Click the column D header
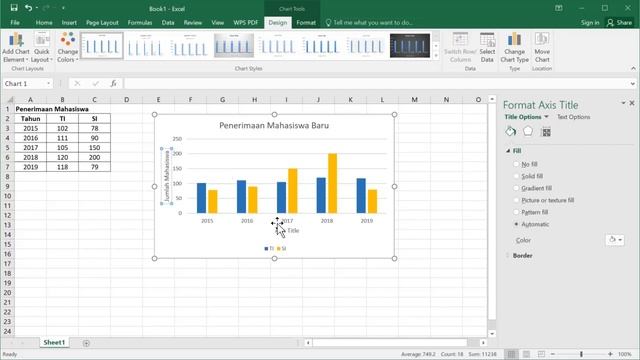 [127, 100]
